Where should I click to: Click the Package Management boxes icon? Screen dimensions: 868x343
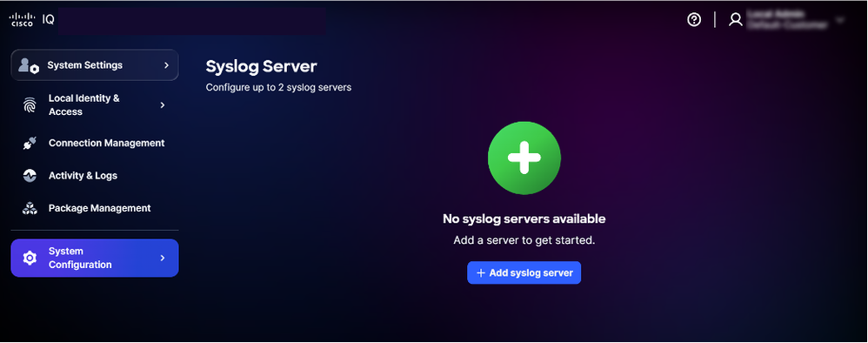pos(30,209)
